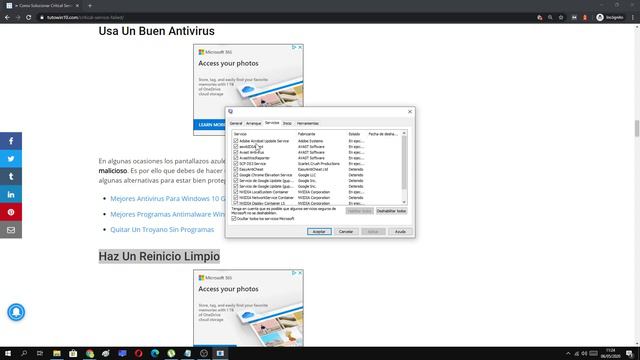Uncheck the SCP DS3 Service

tap(236, 163)
